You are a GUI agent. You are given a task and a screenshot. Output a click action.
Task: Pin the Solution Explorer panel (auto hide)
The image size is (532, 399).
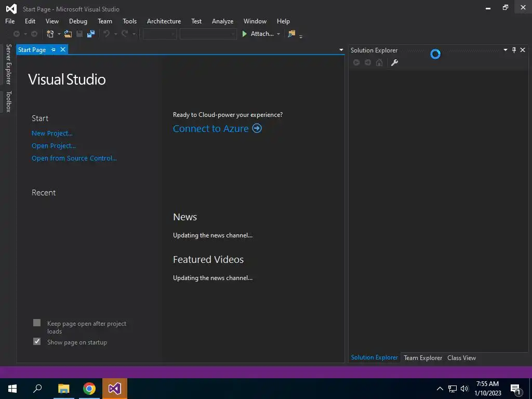click(x=514, y=50)
